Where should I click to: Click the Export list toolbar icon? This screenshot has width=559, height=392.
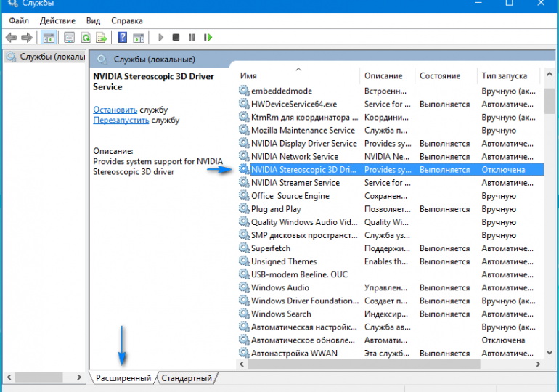pos(102,37)
